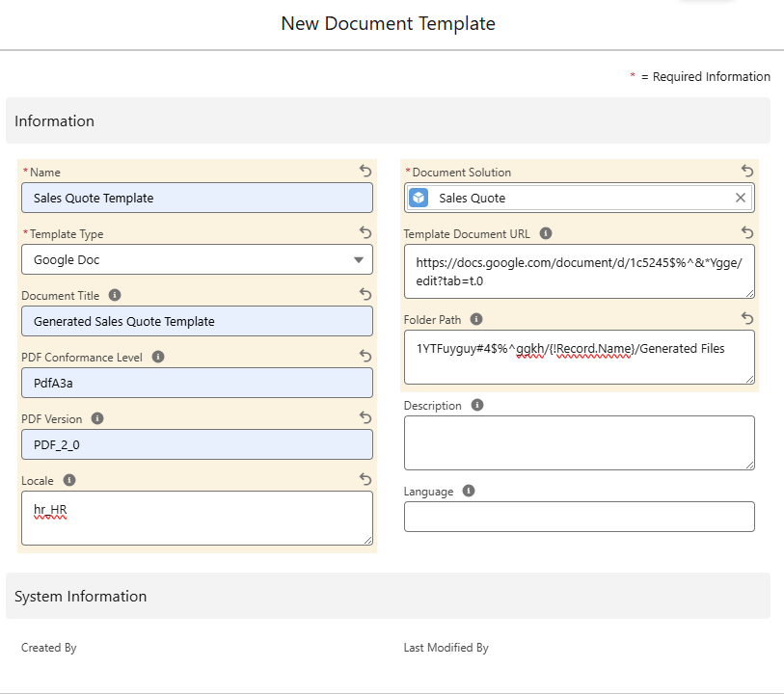
Task: Show info tooltip for Document Title
Action: (116, 295)
